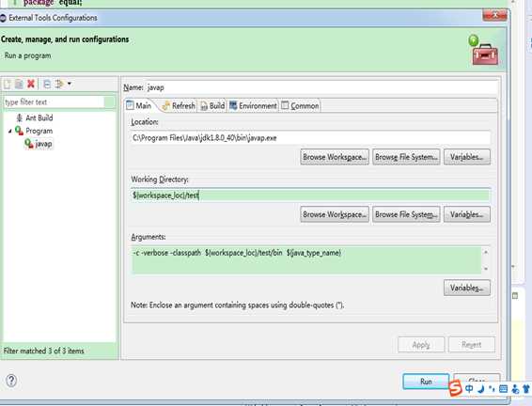Select Ant Build in configuration tree
Image resolution: width=532 pixels, height=406 pixels.
39,117
